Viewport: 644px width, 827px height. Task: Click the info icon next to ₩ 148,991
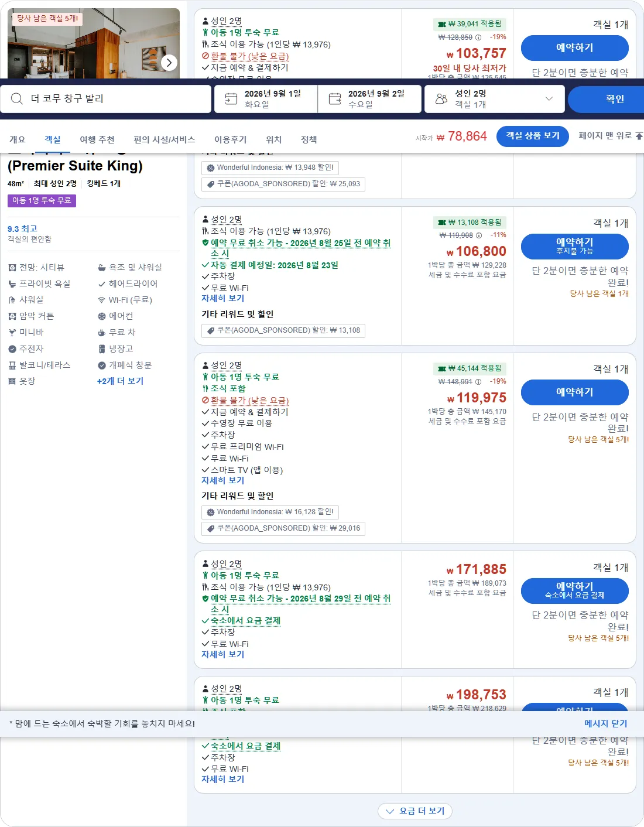[478, 382]
